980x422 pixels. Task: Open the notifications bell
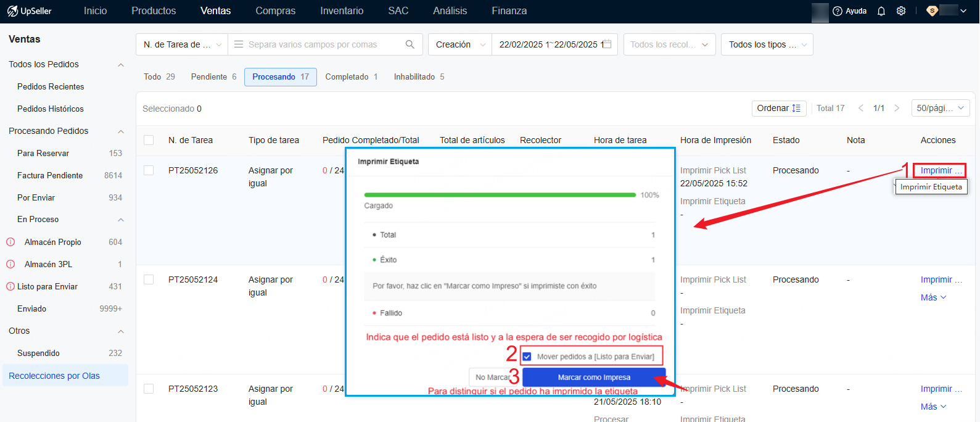(x=881, y=11)
